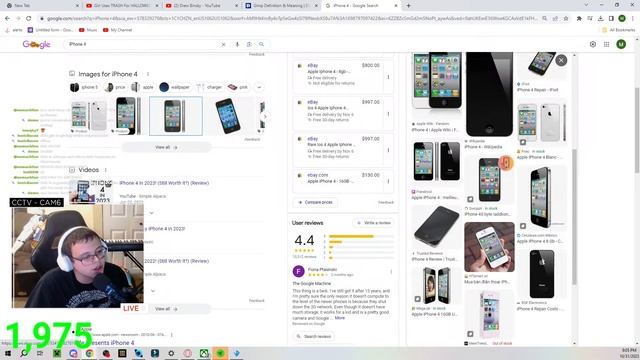The height and width of the screenshot is (360, 640).
Task: Click Search reviews button
Action: pos(314,336)
